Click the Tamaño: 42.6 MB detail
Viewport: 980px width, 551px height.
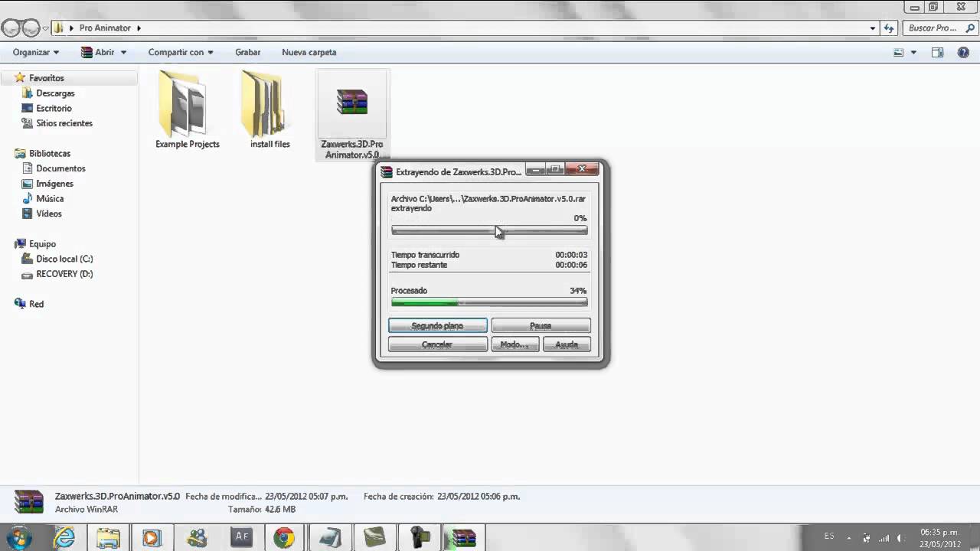pyautogui.click(x=262, y=509)
